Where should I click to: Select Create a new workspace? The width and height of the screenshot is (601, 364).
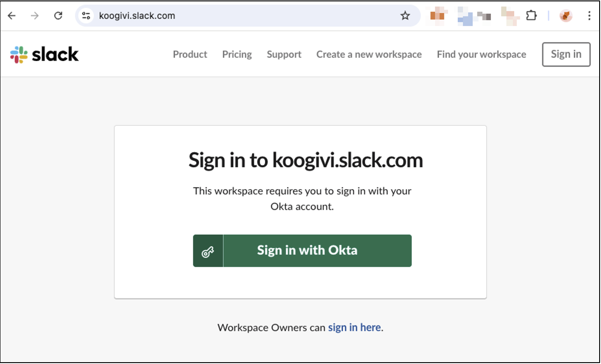(369, 54)
